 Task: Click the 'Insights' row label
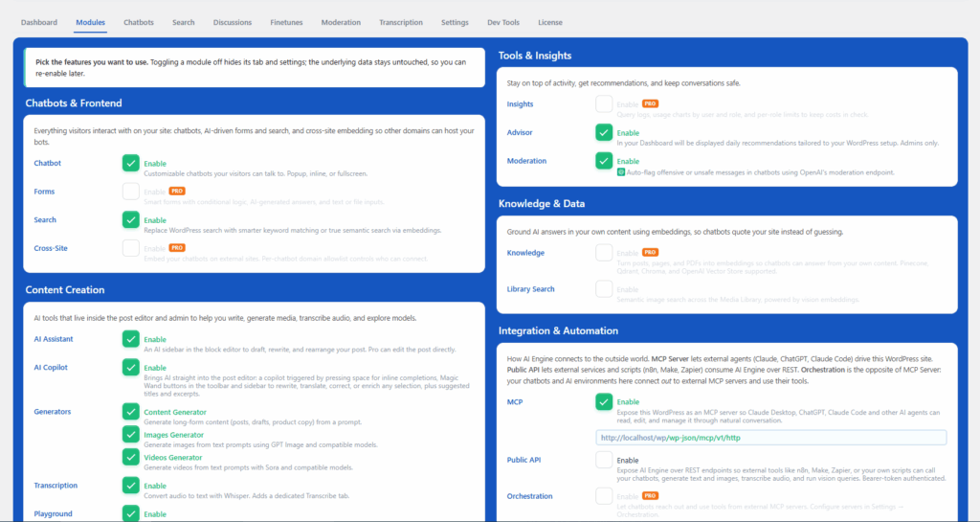tap(520, 103)
